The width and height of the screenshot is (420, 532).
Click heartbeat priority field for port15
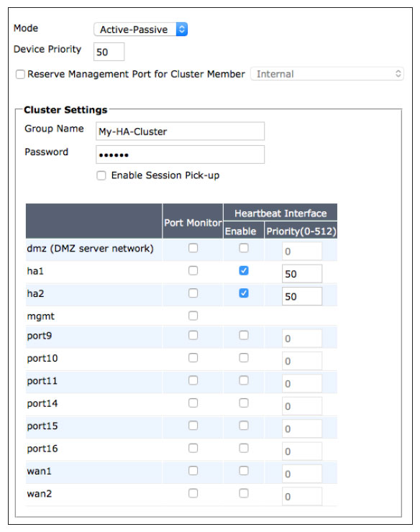pyautogui.click(x=302, y=429)
